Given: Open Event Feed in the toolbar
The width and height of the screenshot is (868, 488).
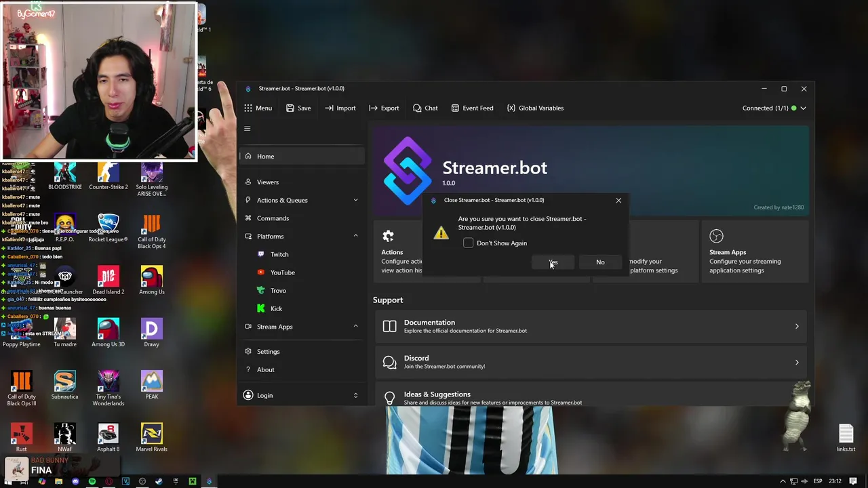Looking at the screenshot, I should tap(472, 108).
